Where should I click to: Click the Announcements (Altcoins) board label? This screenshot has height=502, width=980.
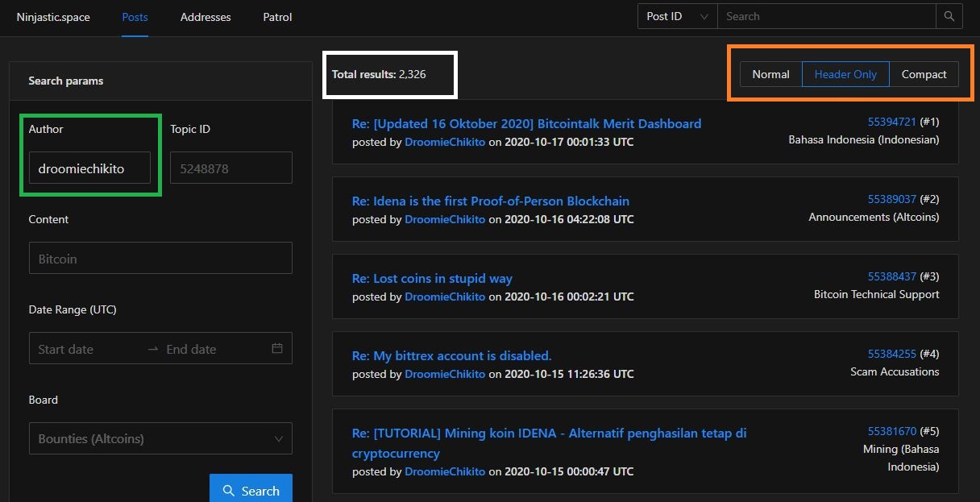[874, 217]
